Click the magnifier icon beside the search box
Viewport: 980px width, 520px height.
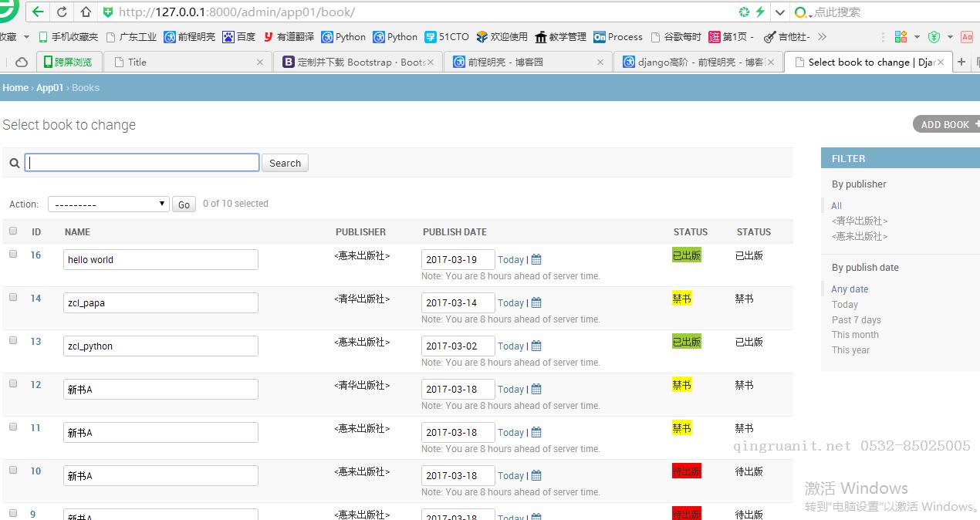(x=14, y=163)
